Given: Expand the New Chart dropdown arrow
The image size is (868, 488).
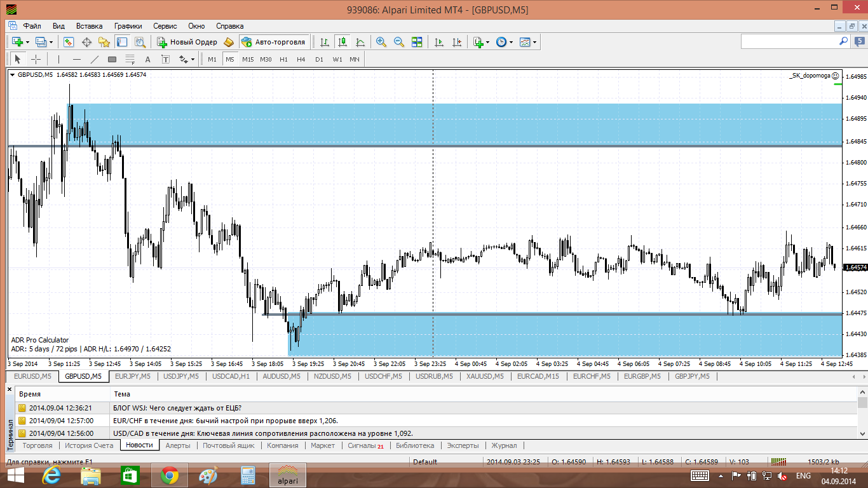Looking at the screenshot, I should coord(27,42).
